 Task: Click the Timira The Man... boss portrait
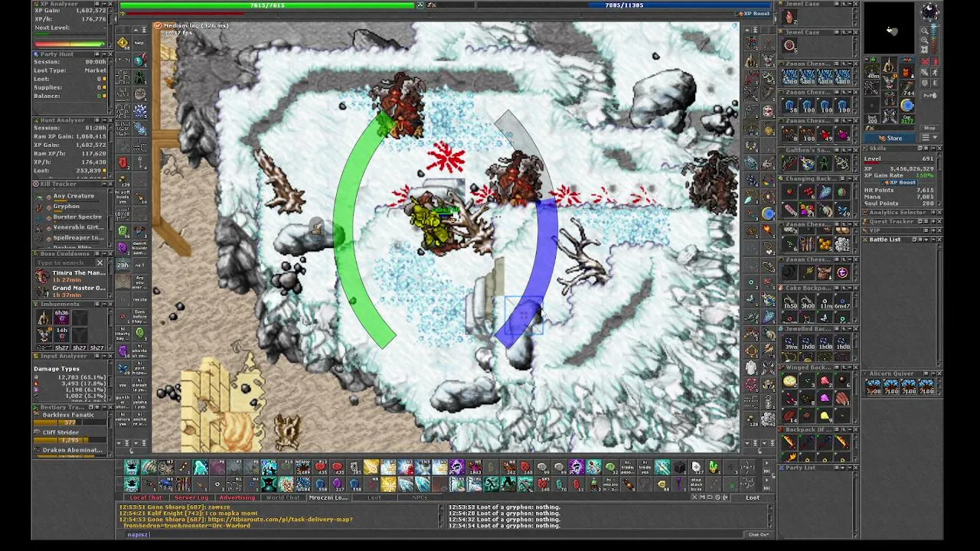(x=41, y=275)
